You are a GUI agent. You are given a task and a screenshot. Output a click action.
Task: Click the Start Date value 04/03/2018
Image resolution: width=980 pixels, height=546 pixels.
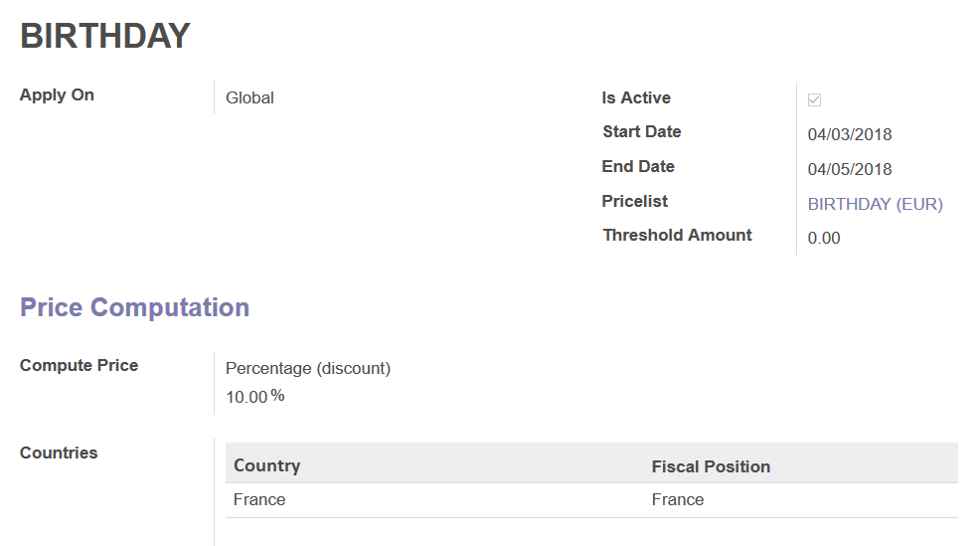pyautogui.click(x=850, y=134)
